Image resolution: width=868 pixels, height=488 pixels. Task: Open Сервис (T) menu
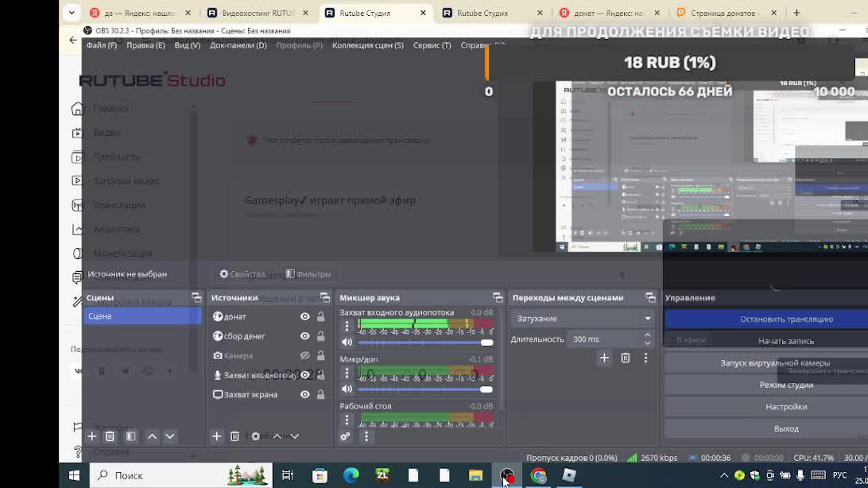coord(432,45)
